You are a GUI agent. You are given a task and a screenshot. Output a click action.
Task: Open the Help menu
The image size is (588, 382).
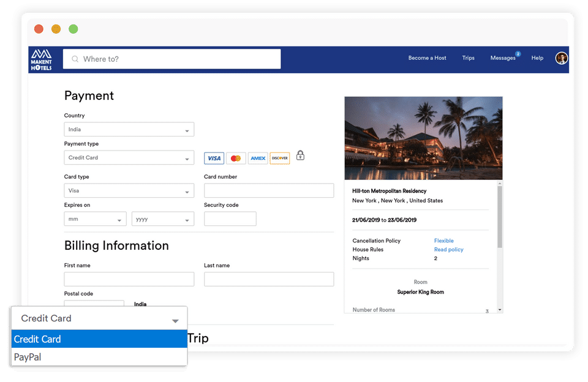(537, 58)
